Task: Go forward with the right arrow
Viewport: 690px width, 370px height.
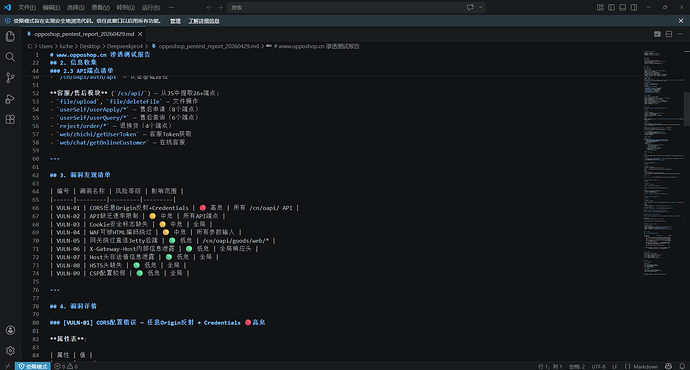Action: click(220, 7)
